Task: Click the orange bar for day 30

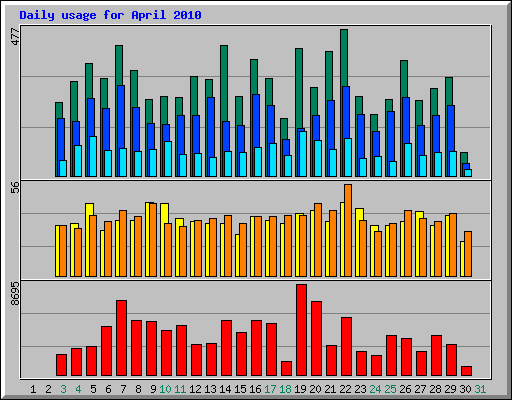Action: [468, 254]
